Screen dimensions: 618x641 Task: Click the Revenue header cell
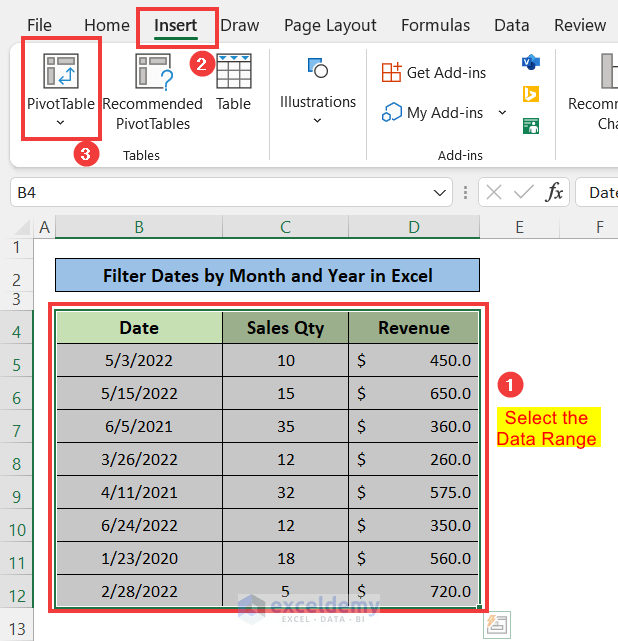pyautogui.click(x=414, y=327)
